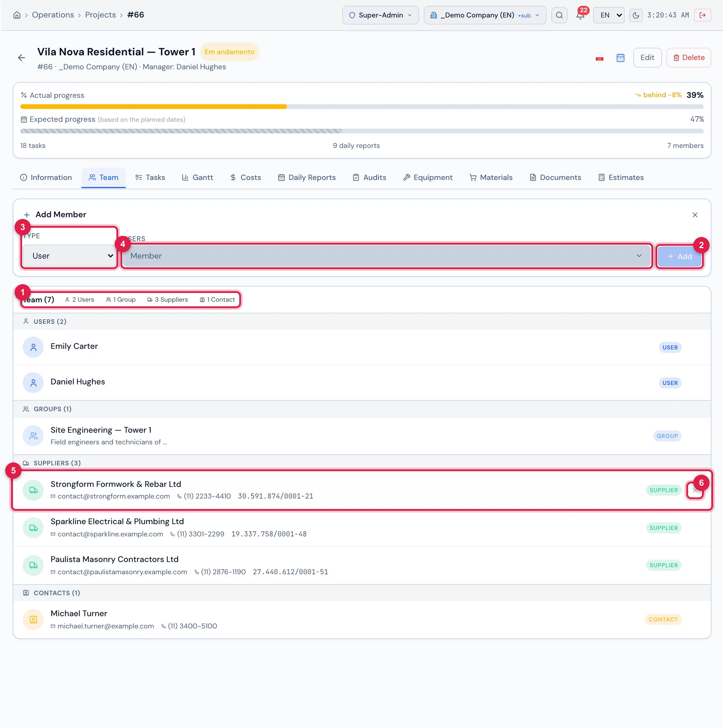Click the 3 Suppliers summary chip
Screen dimensions: 723x728
pyautogui.click(x=168, y=300)
